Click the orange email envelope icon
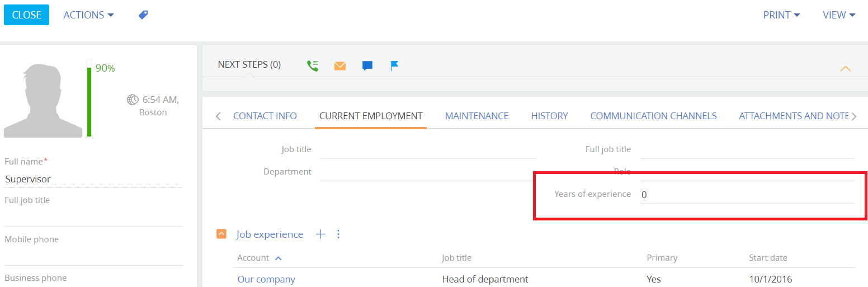The image size is (868, 287). tap(340, 66)
